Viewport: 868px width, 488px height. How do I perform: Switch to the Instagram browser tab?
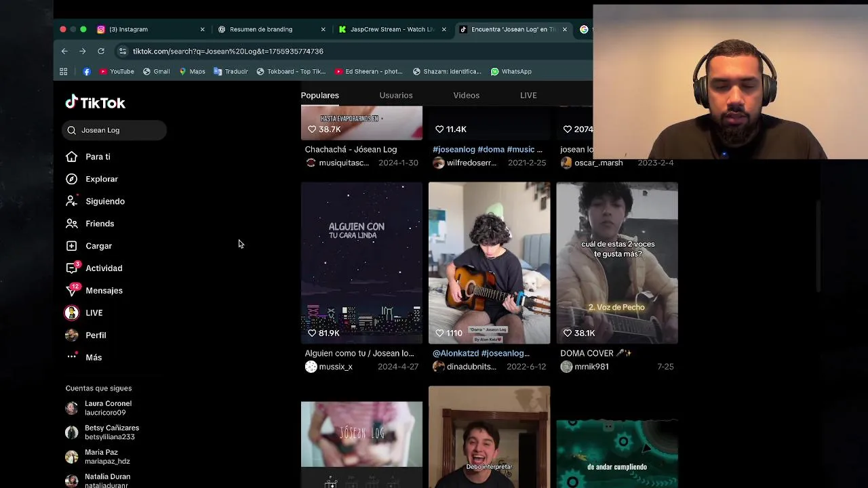click(x=149, y=29)
